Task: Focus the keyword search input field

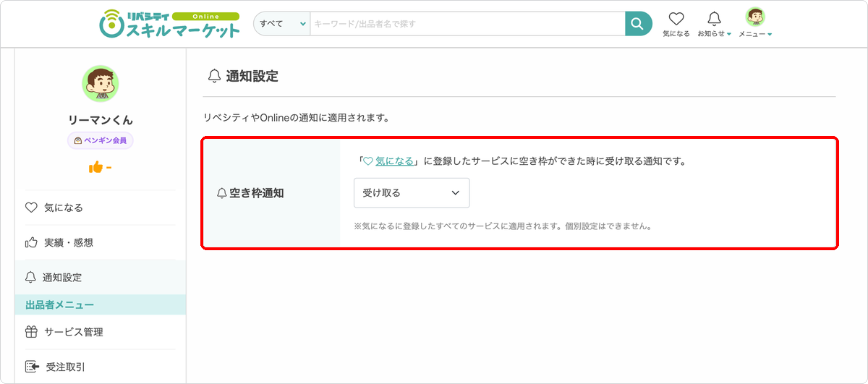Action: pyautogui.click(x=467, y=24)
